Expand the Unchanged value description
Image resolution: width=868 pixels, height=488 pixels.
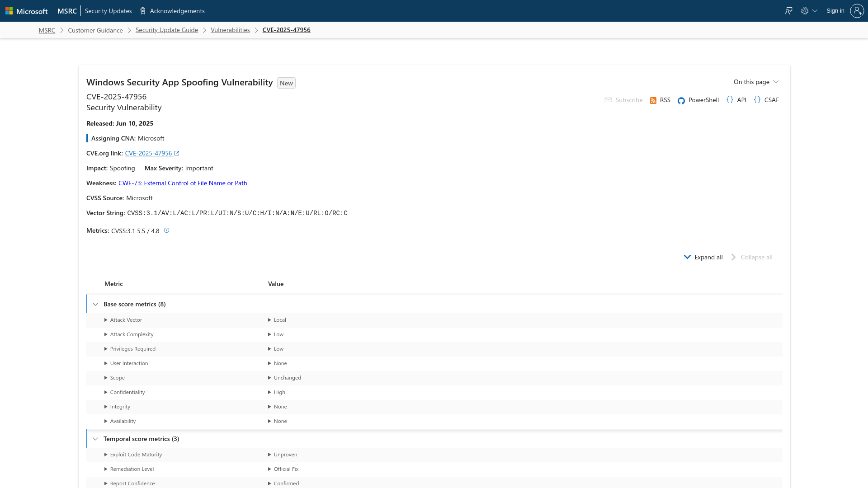[x=284, y=378]
